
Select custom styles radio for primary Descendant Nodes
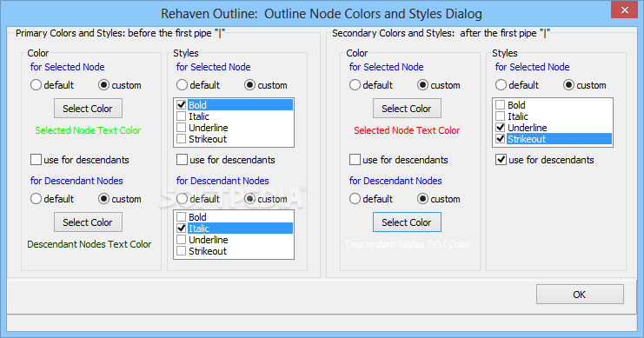(x=249, y=199)
